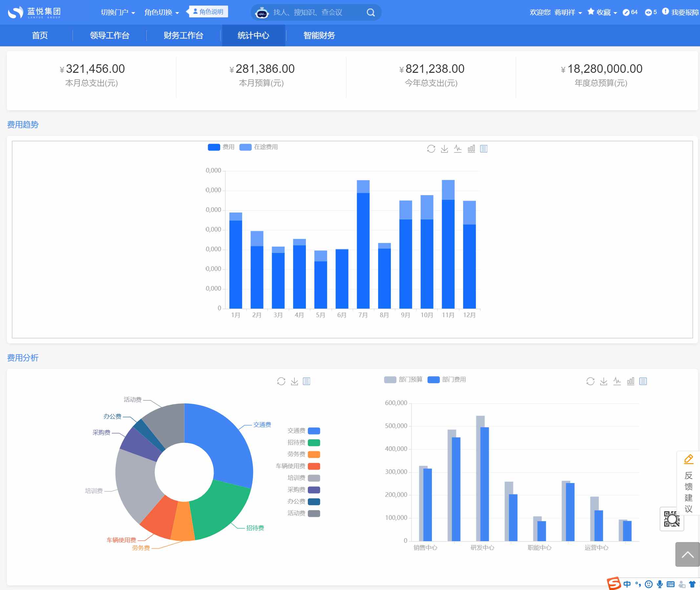The height and width of the screenshot is (590, 700).
Task: Switch department chart to bar view
Action: click(x=630, y=381)
